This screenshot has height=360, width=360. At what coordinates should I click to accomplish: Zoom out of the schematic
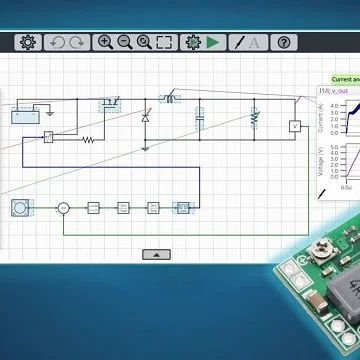[125, 42]
